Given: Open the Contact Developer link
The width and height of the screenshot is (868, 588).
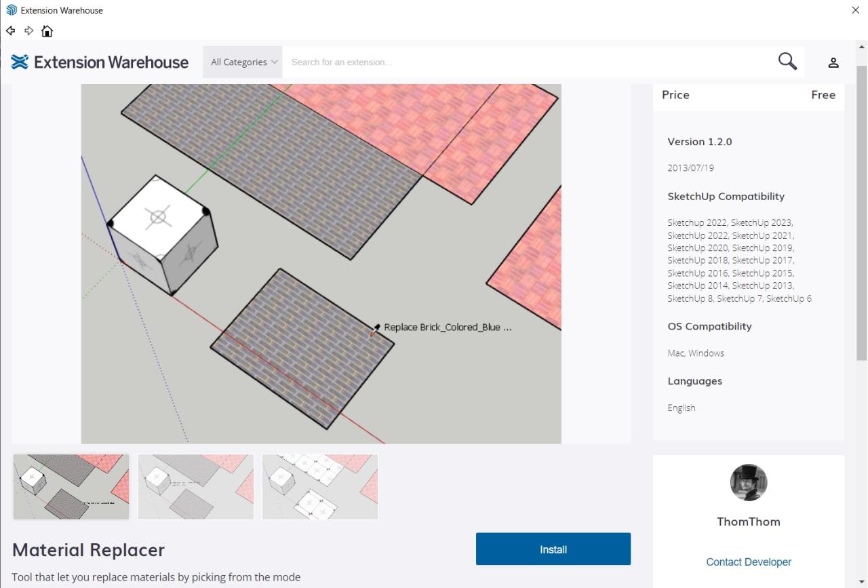Looking at the screenshot, I should pos(748,562).
